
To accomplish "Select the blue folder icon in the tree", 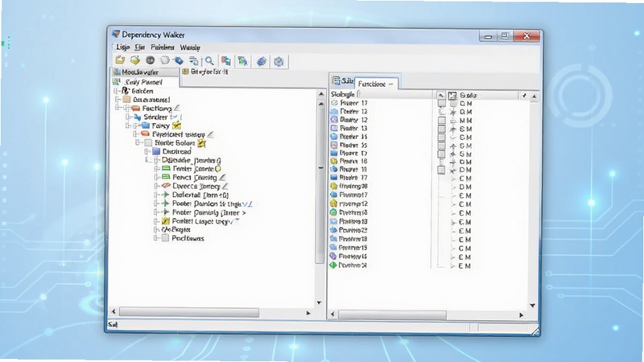I will (x=145, y=125).
